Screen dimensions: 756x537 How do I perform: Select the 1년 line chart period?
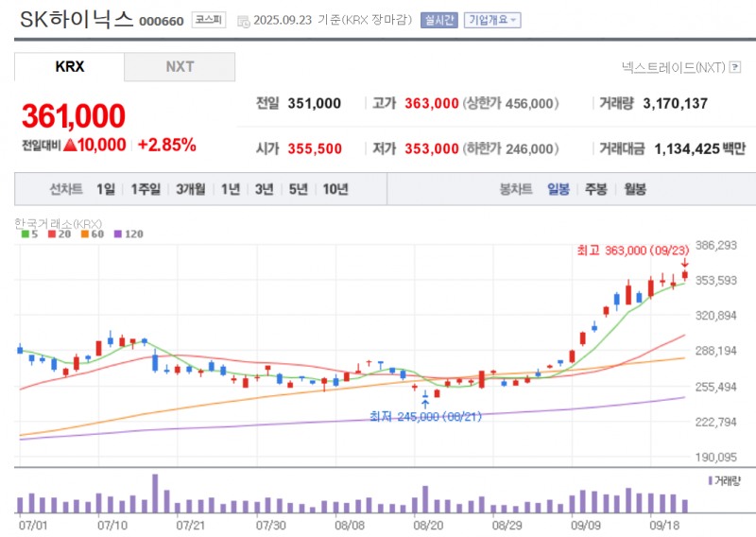(x=231, y=189)
